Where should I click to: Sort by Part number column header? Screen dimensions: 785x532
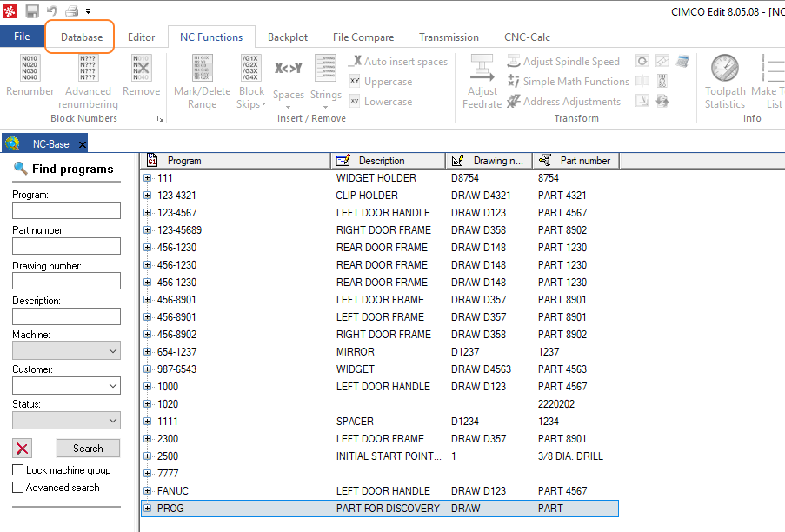(x=575, y=161)
